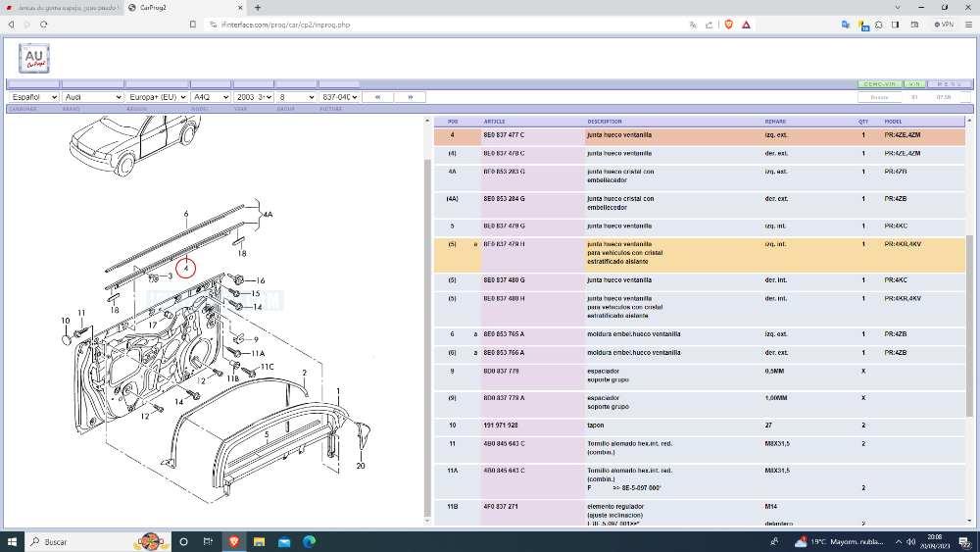
Task: Go to next picture with » button
Action: pyautogui.click(x=410, y=97)
